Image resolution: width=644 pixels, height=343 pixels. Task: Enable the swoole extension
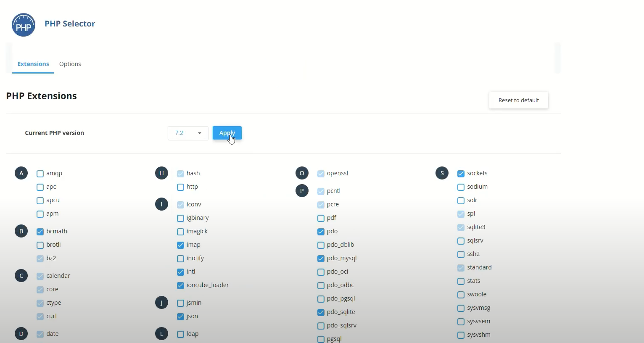click(461, 295)
